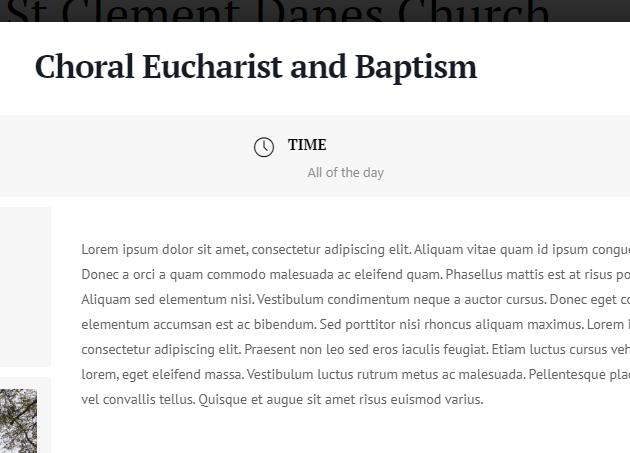Click the line starting "vel convallis tellus"
The height and width of the screenshot is (453, 630).
coord(282,400)
